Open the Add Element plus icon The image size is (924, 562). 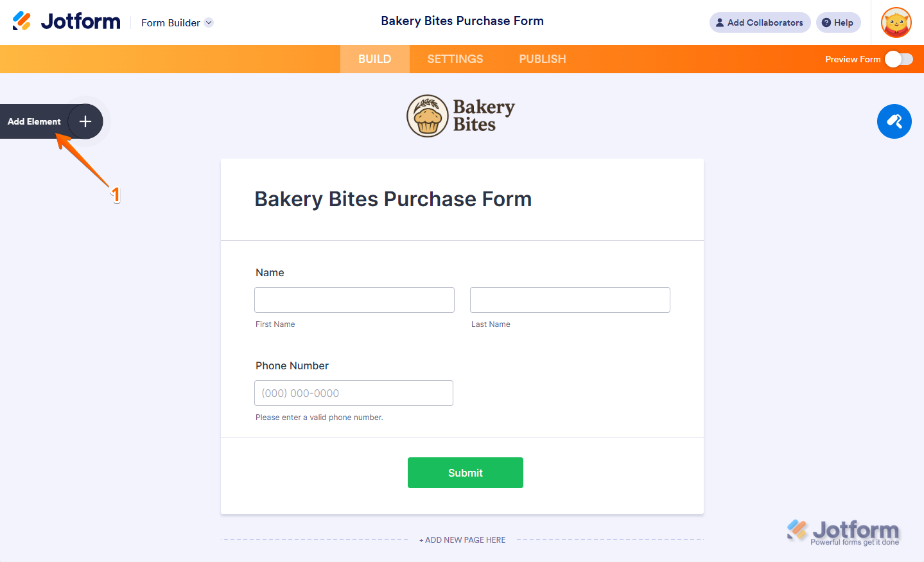coord(85,121)
